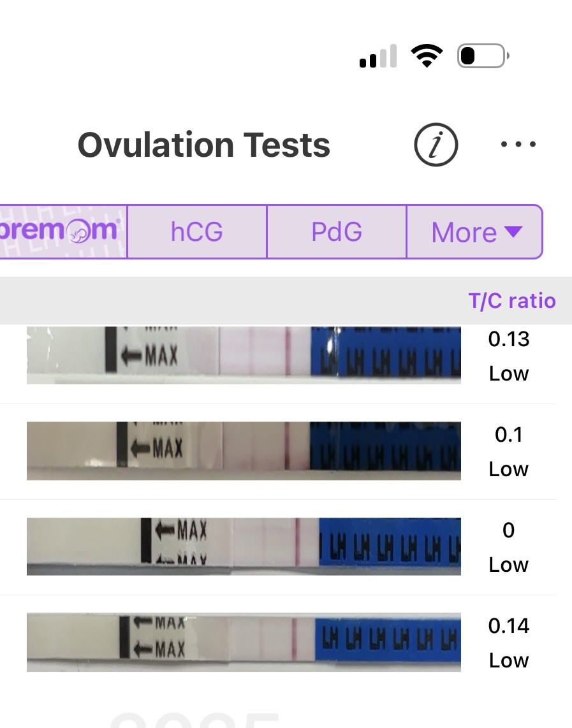
Task: Switch to the hCG tab
Action: tap(196, 232)
